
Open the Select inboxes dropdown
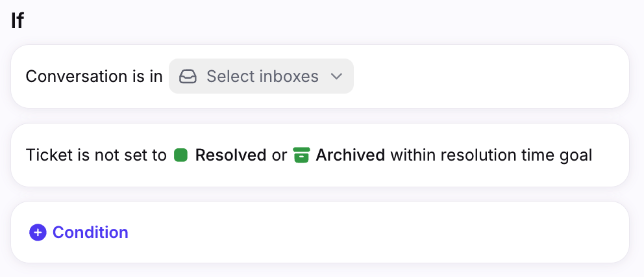point(261,76)
